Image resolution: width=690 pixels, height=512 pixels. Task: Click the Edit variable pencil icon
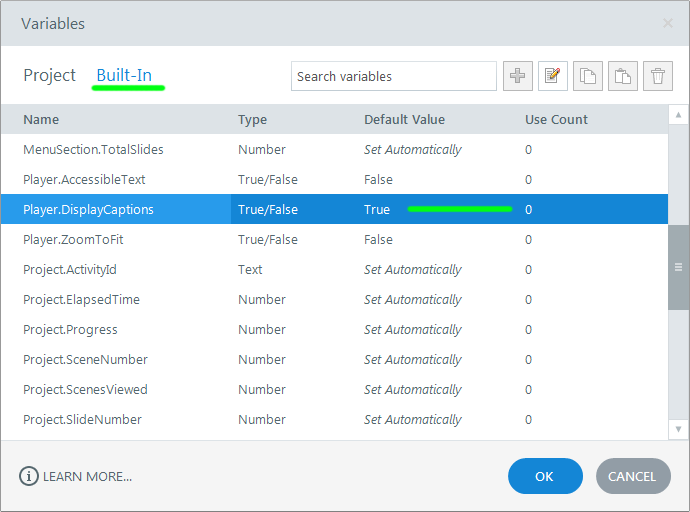[x=553, y=76]
